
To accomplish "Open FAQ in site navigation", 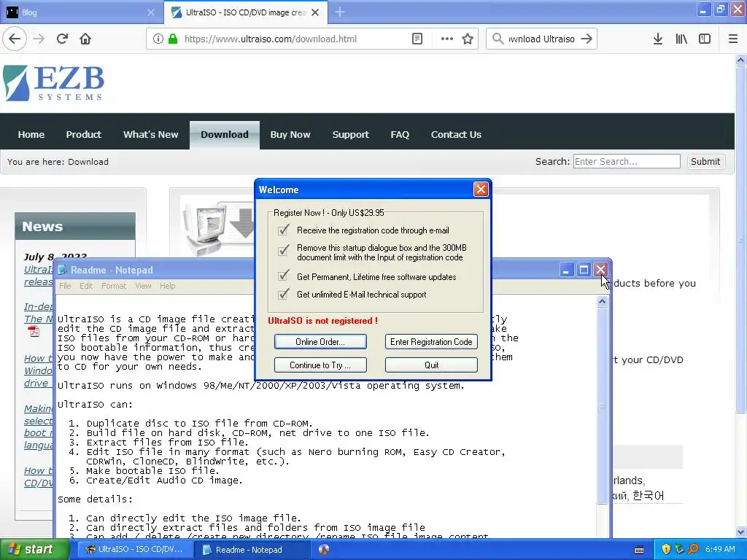I will pos(400,135).
